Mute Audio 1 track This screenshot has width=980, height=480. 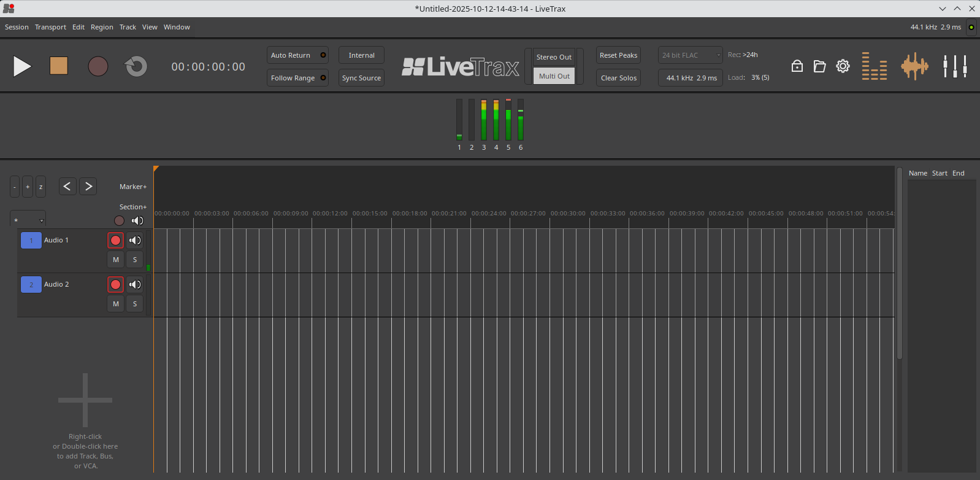click(115, 260)
